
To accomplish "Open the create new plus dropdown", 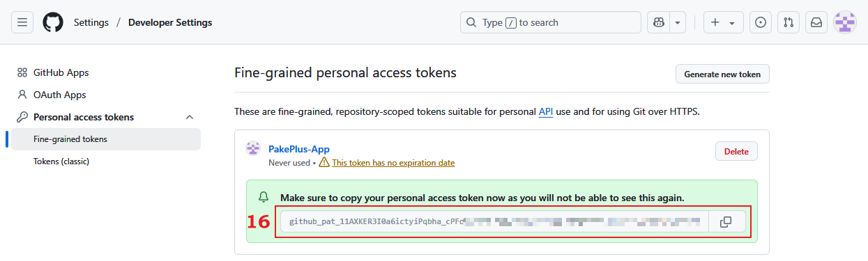I will [x=723, y=22].
